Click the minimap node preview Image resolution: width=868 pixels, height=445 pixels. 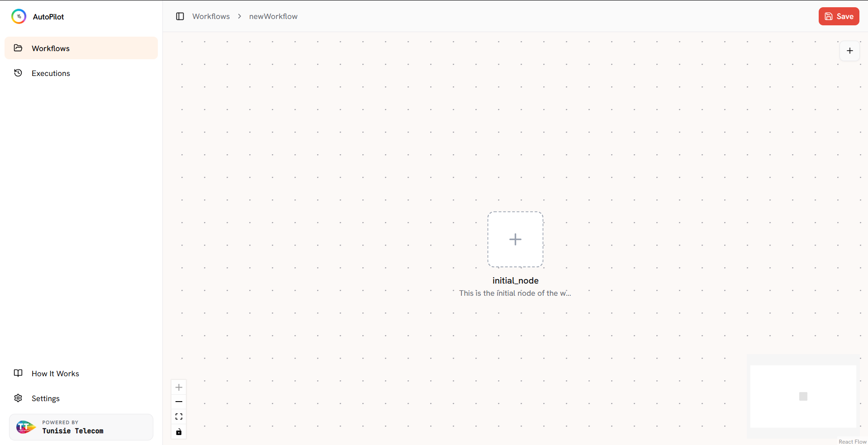pyautogui.click(x=803, y=396)
